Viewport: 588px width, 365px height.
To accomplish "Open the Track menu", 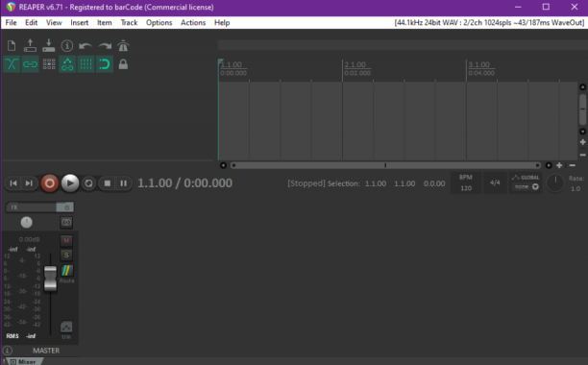I will (129, 22).
